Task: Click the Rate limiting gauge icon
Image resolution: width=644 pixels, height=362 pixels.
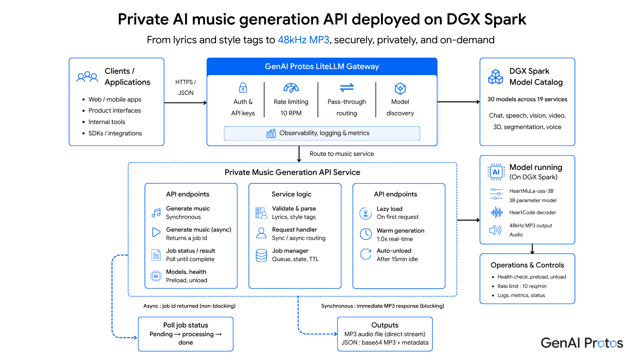Action: pos(291,87)
